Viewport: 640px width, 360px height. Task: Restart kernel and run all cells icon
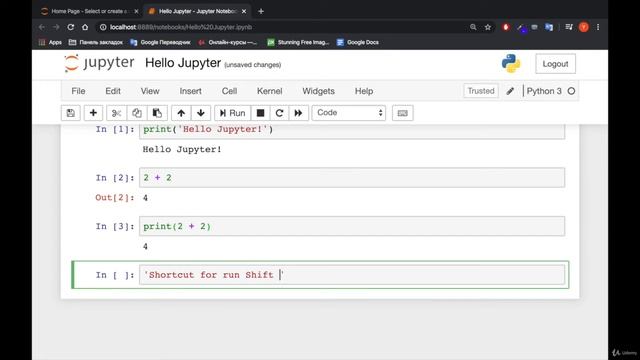(x=298, y=113)
